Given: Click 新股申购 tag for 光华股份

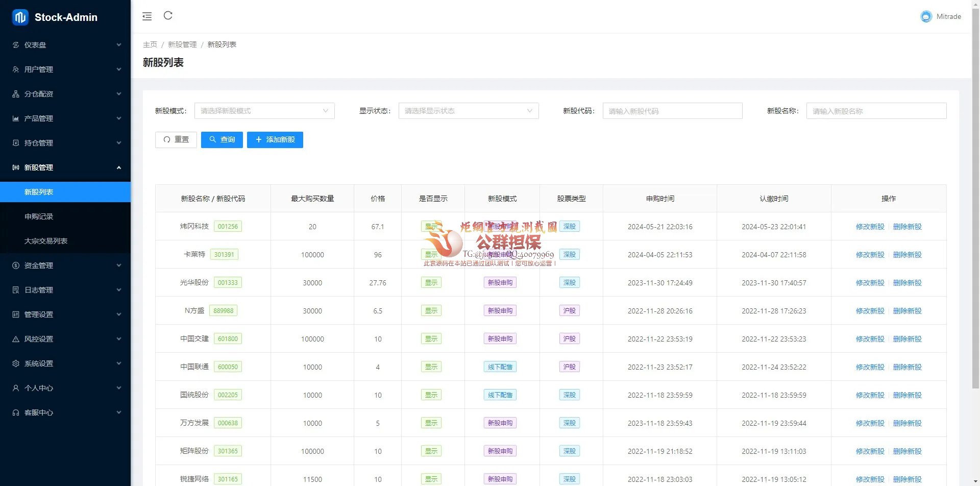Looking at the screenshot, I should point(500,283).
